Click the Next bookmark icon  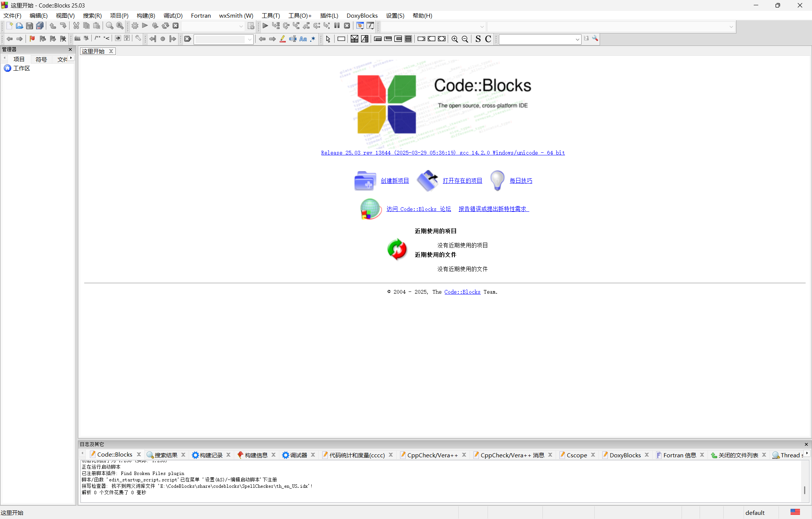[x=53, y=39]
